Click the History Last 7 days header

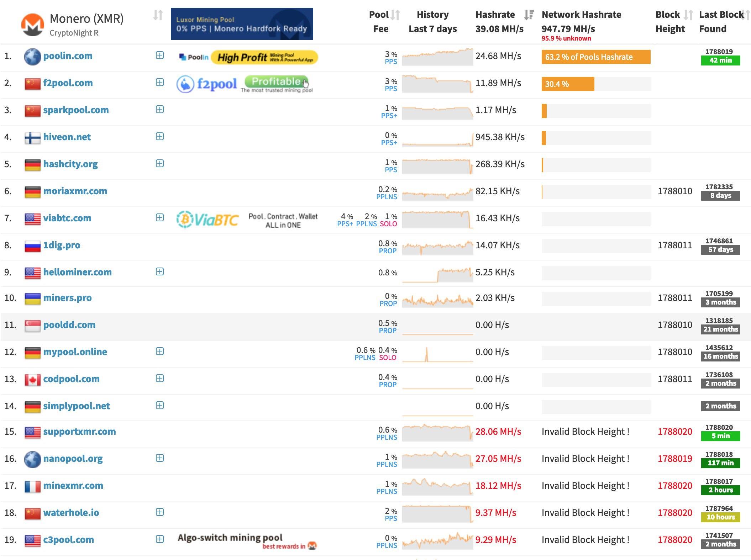(433, 22)
